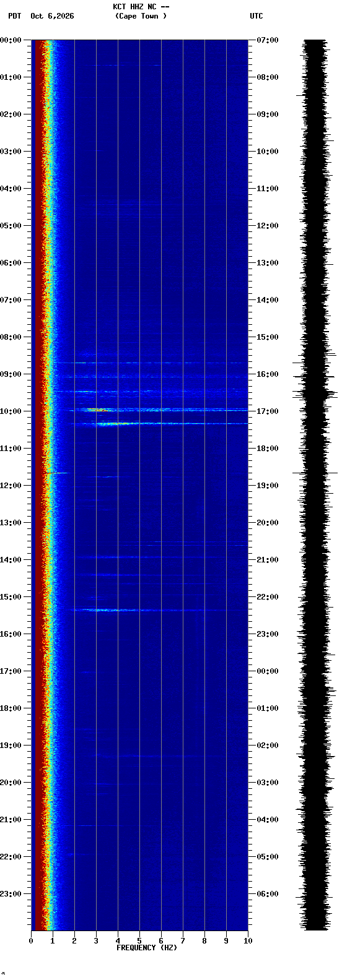Click the UTC '16:00' time label
This screenshot has width=342, height=980.
(268, 374)
